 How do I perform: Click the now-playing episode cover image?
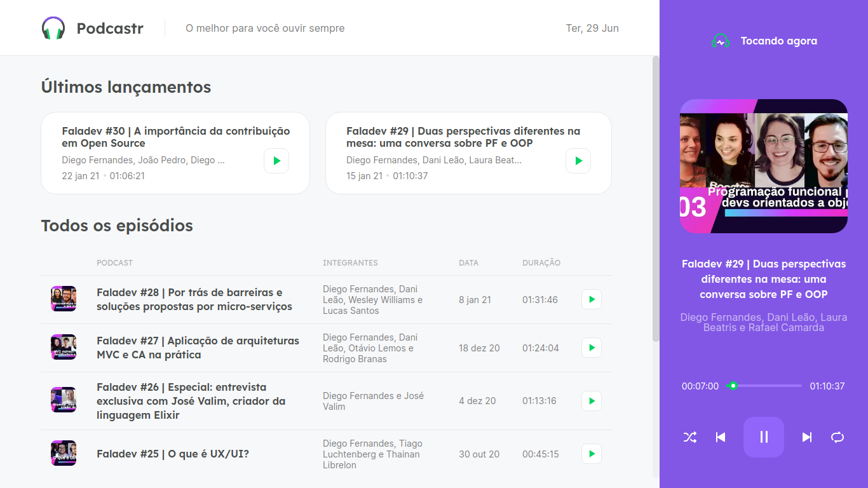tap(764, 166)
